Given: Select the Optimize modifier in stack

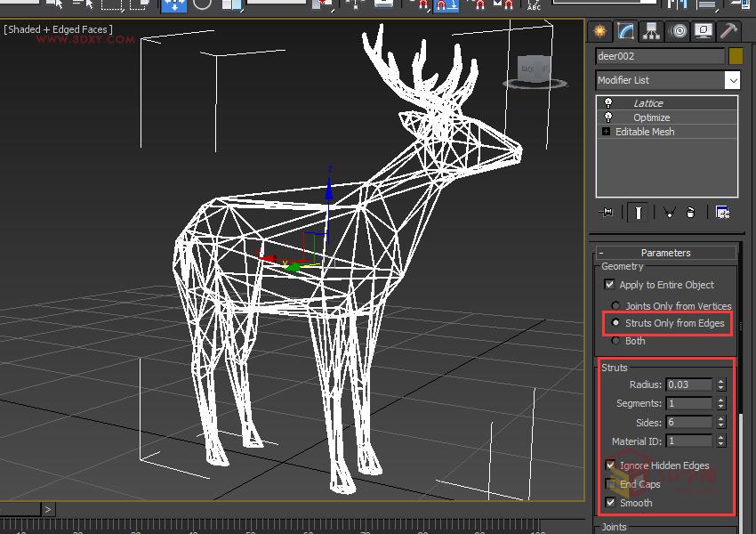Looking at the screenshot, I should tap(652, 117).
